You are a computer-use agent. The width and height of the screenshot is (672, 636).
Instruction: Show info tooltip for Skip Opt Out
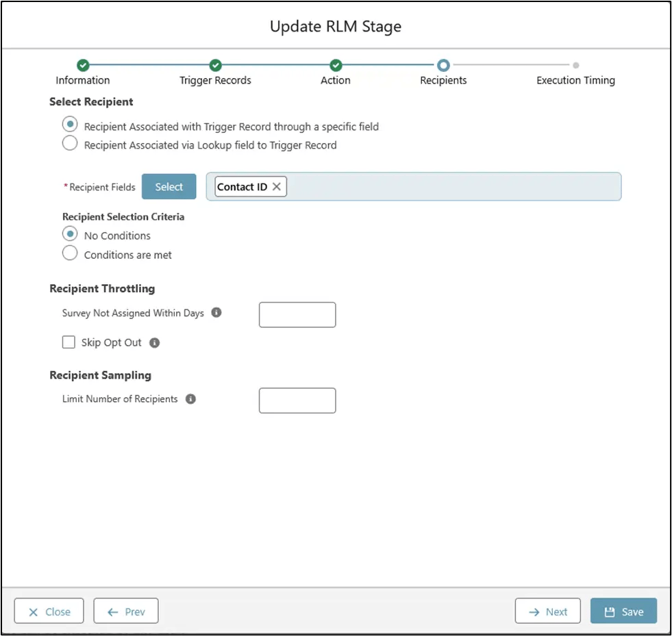(x=154, y=342)
